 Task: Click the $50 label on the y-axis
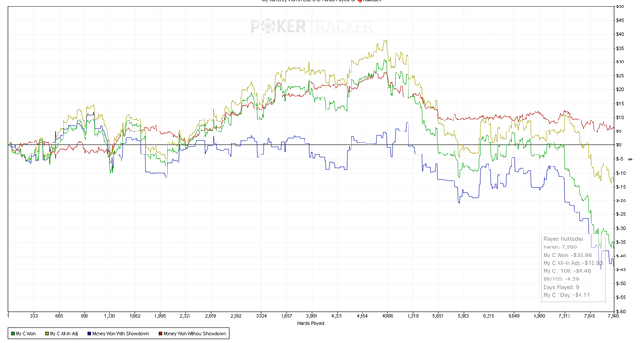point(620,6)
